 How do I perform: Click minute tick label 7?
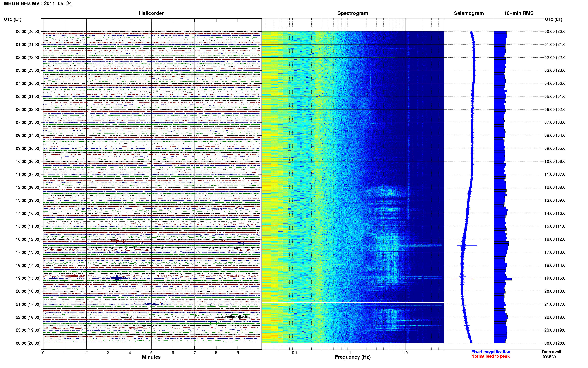click(x=195, y=353)
